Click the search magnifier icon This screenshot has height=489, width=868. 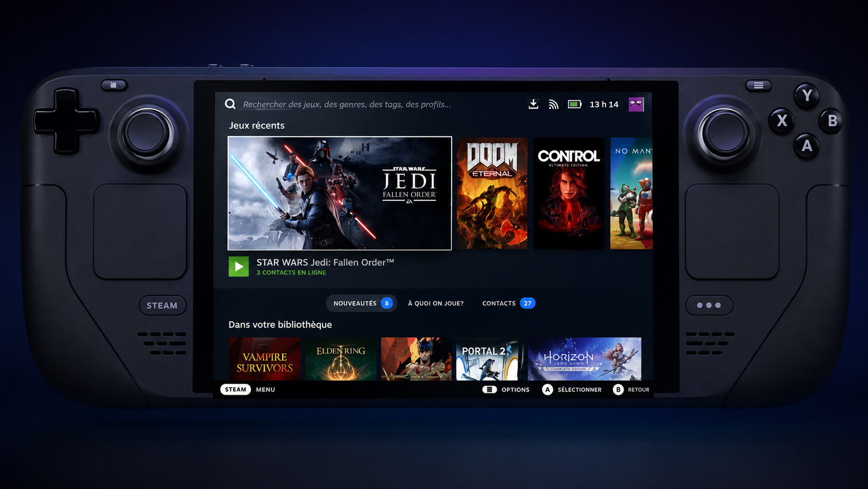click(230, 104)
